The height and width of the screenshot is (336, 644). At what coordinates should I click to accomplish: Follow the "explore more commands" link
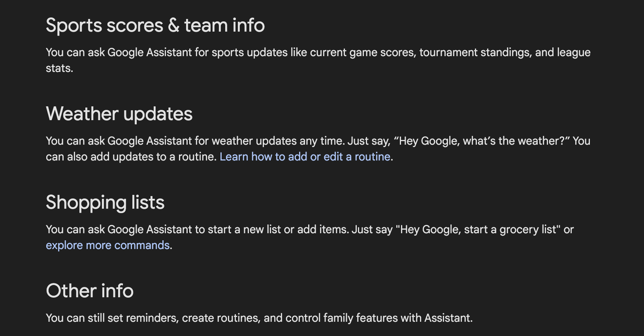[x=107, y=245]
